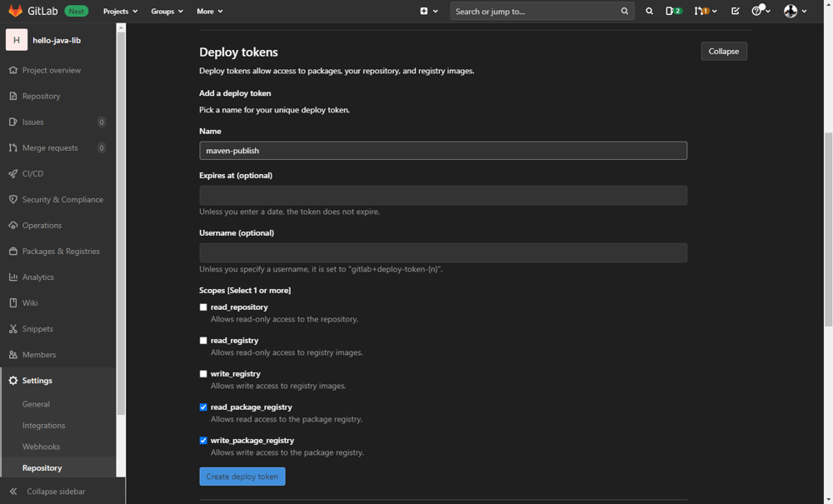Viewport: 833px width, 504px height.
Task: Open the Snippets scissors icon item
Action: (x=13, y=328)
